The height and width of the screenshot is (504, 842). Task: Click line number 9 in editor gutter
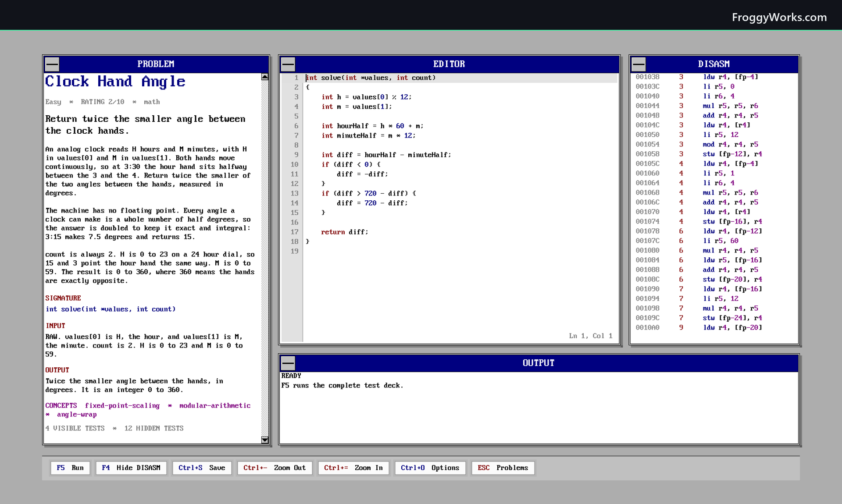click(x=296, y=155)
